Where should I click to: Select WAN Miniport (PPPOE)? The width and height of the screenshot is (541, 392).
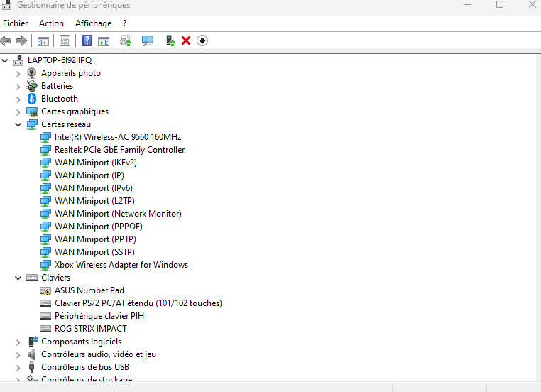tap(99, 227)
